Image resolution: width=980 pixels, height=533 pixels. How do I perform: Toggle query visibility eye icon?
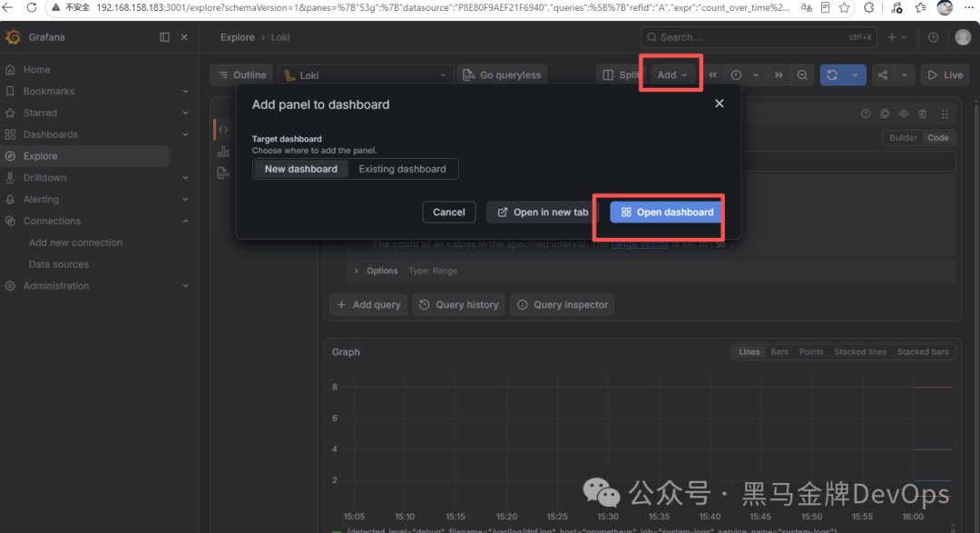(904, 114)
